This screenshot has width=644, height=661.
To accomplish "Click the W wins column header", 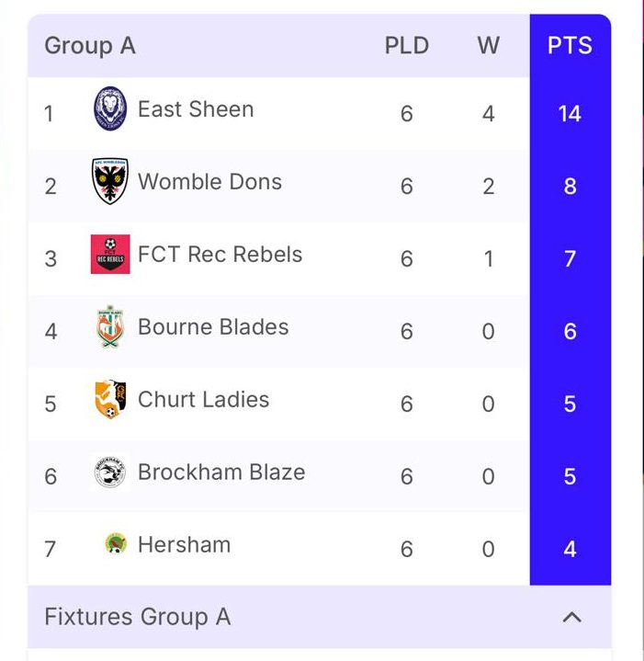I will coord(488,45).
